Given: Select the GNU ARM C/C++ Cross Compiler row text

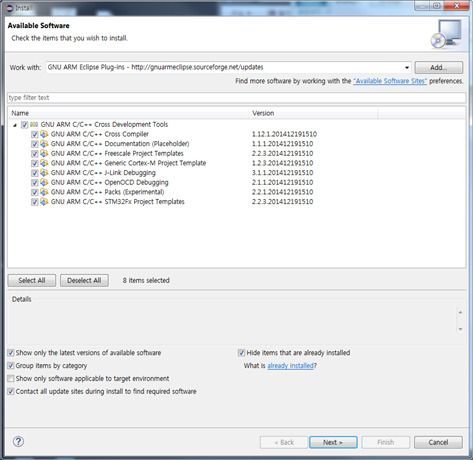Looking at the screenshot, I should click(100, 134).
